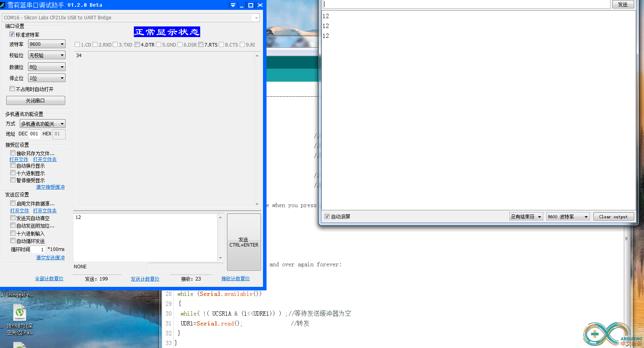
Task: Click the receive area scrollbar down arrow
Action: (x=257, y=204)
